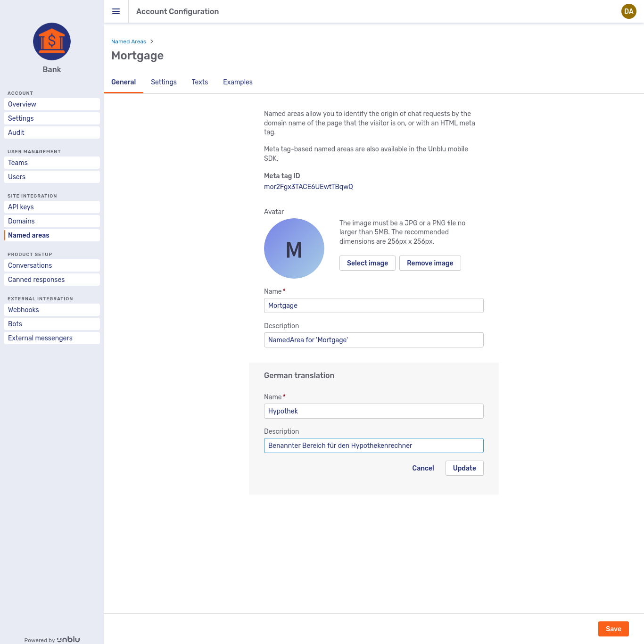Switch to the Examples tab
This screenshot has height=644, width=644.
click(238, 82)
